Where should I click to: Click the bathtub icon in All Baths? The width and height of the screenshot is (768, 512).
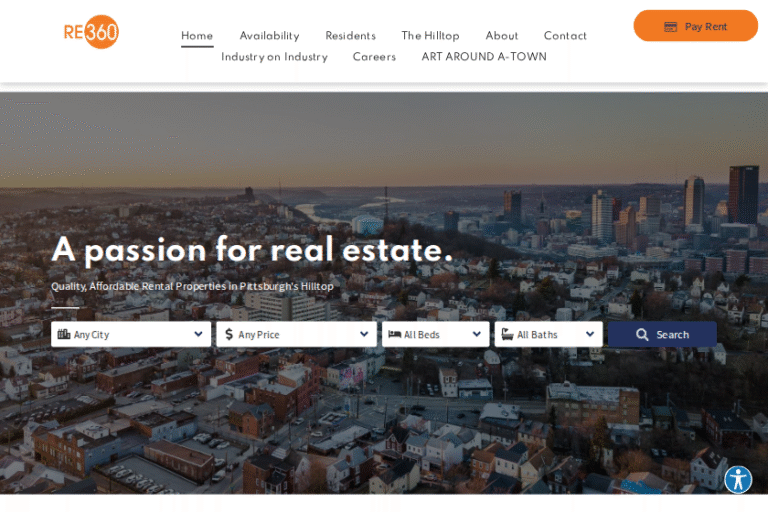[x=507, y=334]
